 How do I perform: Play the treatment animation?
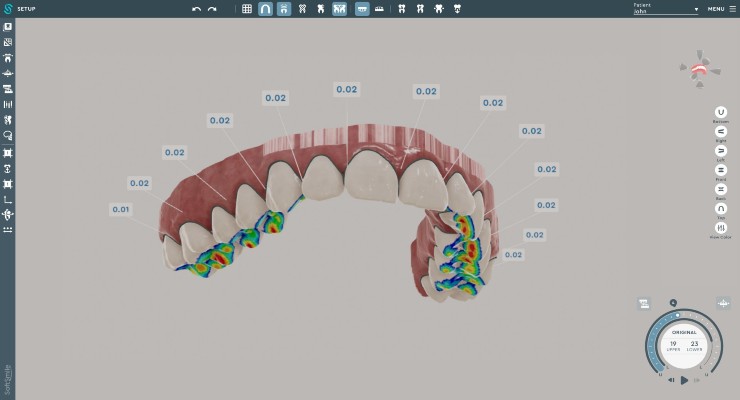(x=684, y=380)
